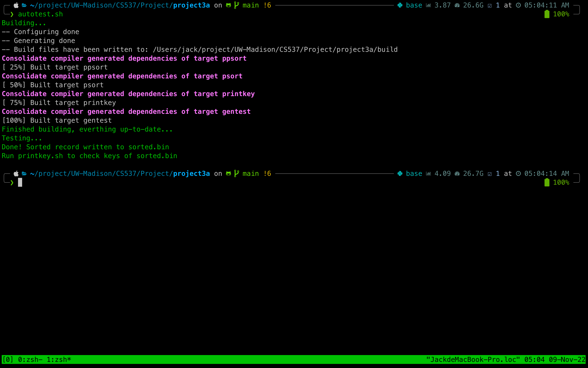Click the "Consolidate... target ppsort" line

point(124,58)
